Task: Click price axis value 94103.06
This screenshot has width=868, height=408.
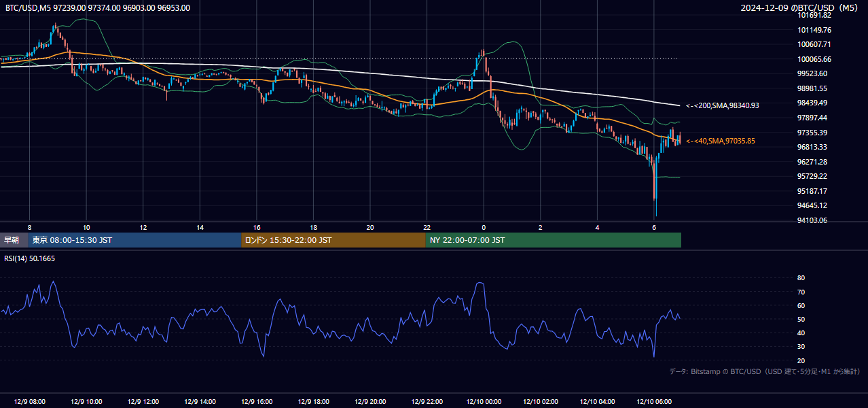Action: point(812,220)
